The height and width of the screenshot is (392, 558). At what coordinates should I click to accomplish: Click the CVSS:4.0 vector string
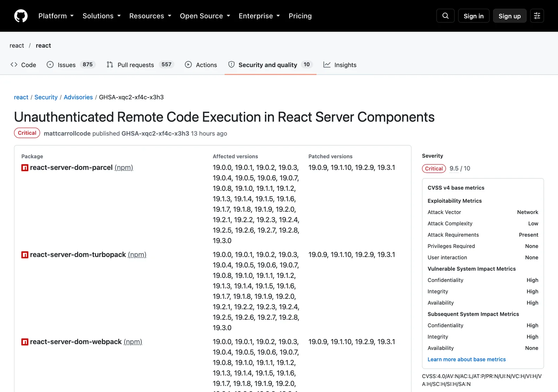[x=482, y=380]
